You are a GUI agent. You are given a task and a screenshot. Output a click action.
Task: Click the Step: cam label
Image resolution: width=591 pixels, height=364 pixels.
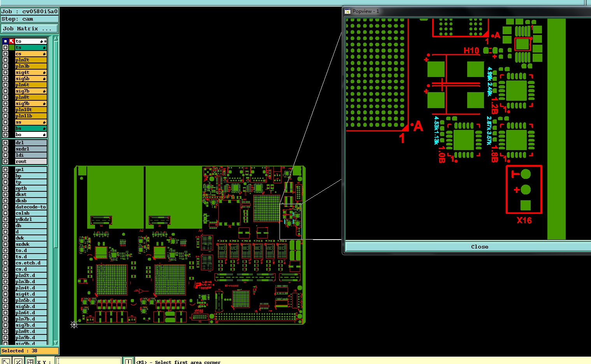click(30, 19)
